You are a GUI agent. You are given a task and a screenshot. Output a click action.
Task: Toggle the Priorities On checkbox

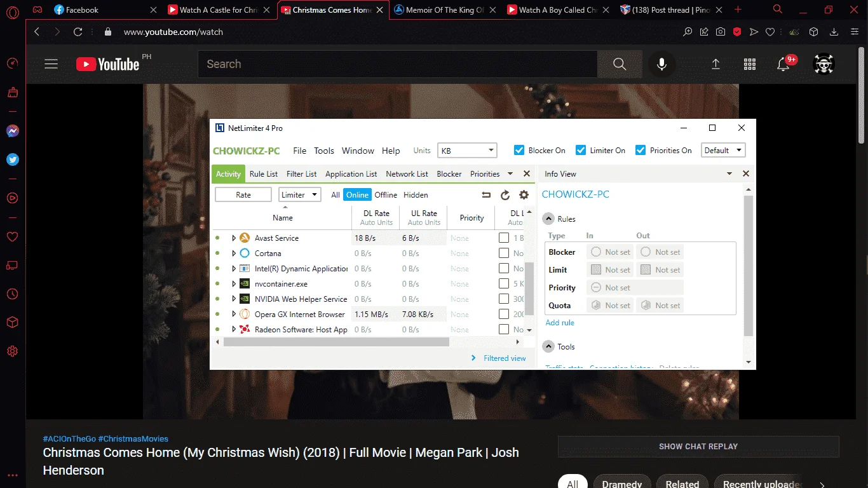click(x=640, y=150)
